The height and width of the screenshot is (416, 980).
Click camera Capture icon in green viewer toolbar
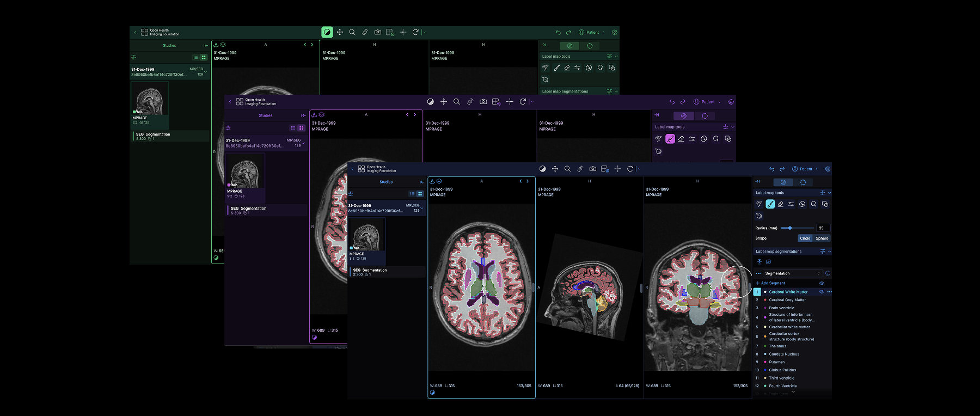[x=378, y=32]
